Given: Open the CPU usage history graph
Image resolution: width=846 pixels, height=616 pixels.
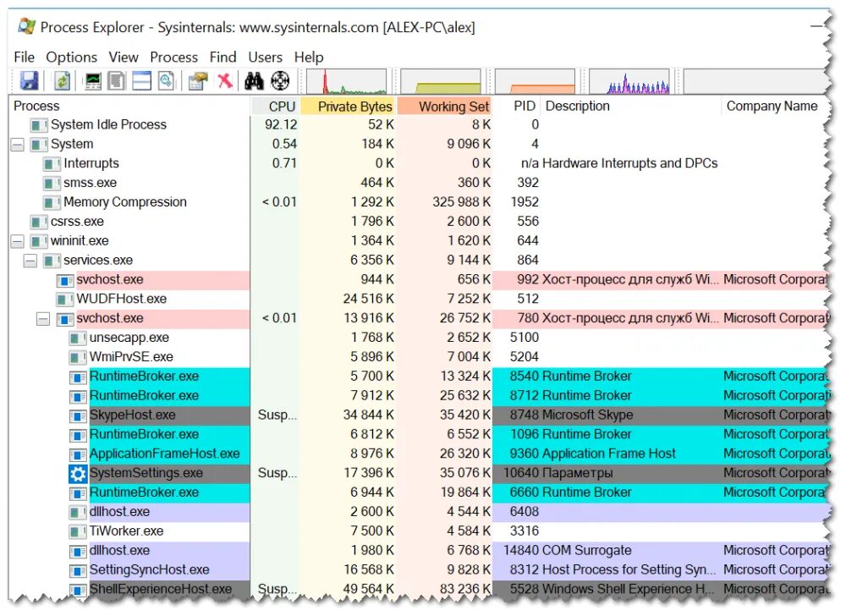Looking at the screenshot, I should 346,81.
